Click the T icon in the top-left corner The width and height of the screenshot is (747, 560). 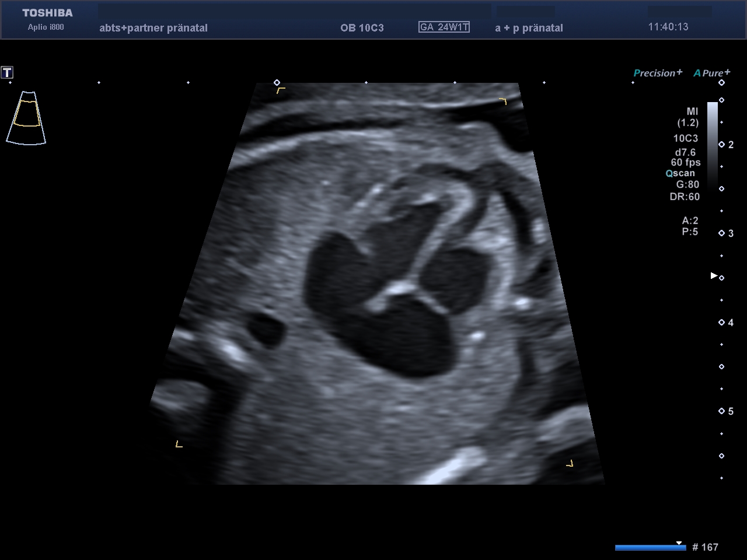7,72
